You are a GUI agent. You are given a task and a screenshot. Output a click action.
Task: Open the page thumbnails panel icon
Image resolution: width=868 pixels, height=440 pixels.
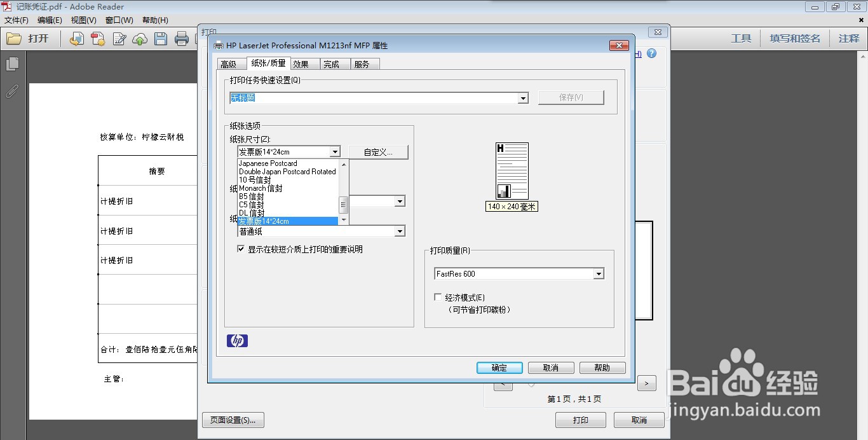coord(12,64)
